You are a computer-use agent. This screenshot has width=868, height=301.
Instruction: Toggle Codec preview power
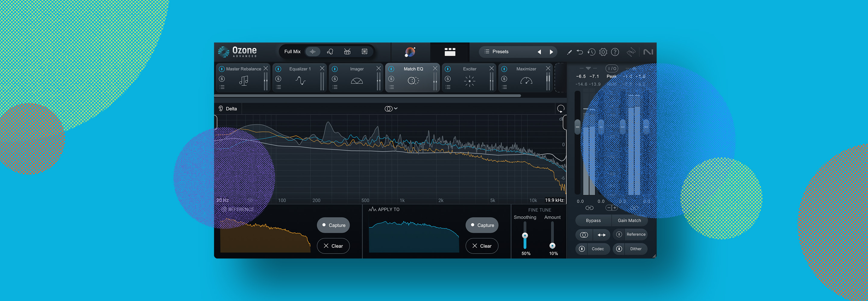[582, 249]
